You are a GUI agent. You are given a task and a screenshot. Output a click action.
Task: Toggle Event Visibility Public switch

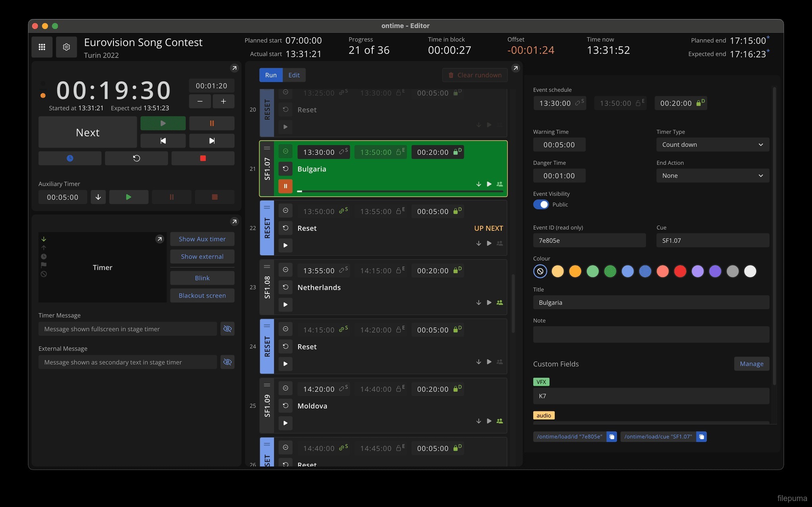(541, 205)
